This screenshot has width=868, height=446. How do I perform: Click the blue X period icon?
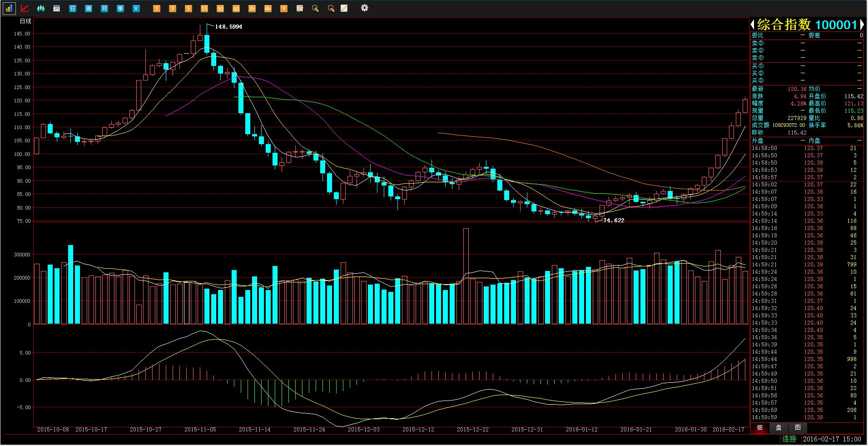[136, 8]
